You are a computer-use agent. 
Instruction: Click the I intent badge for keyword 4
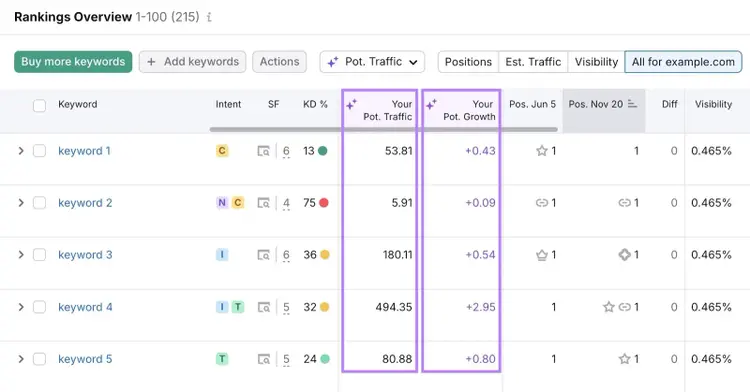click(x=222, y=307)
